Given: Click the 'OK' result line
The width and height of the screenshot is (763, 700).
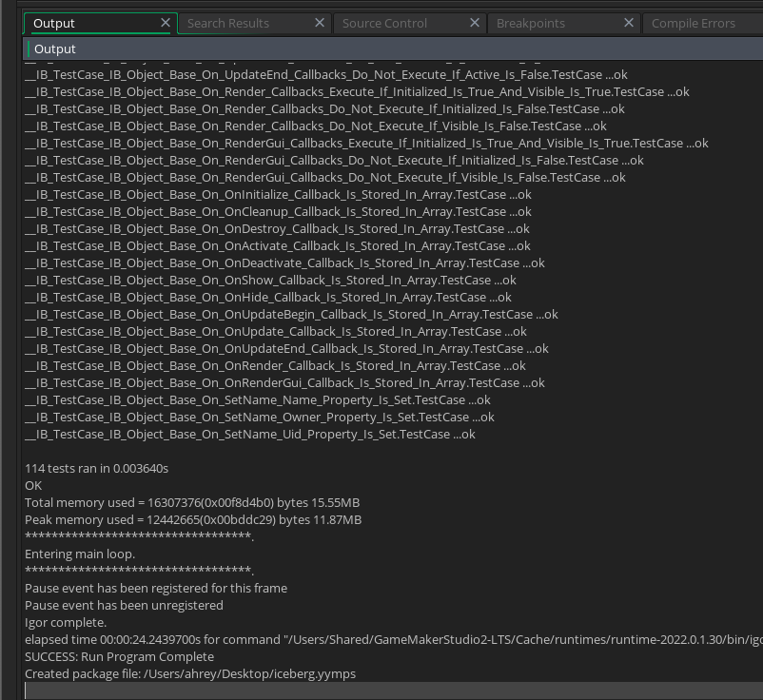Looking at the screenshot, I should click(33, 485).
